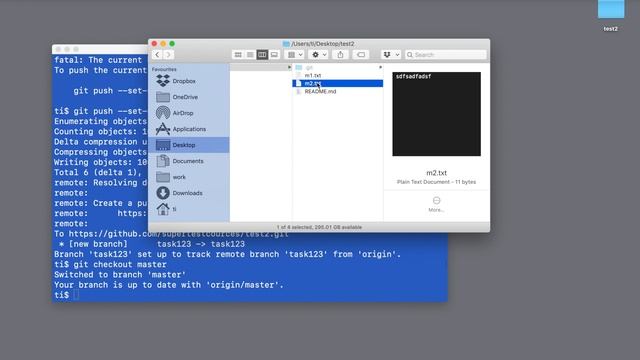The width and height of the screenshot is (640, 360).
Task: Go back in Finder history
Action: [x=157, y=55]
